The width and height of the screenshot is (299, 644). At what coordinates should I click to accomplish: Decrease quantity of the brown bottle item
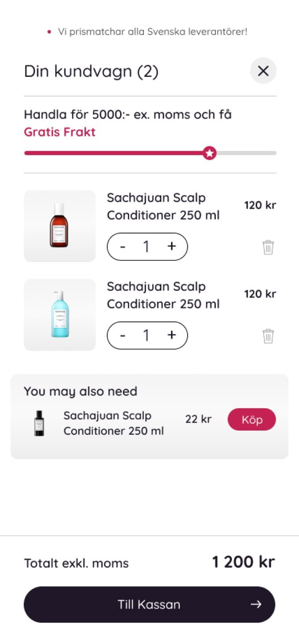click(123, 247)
